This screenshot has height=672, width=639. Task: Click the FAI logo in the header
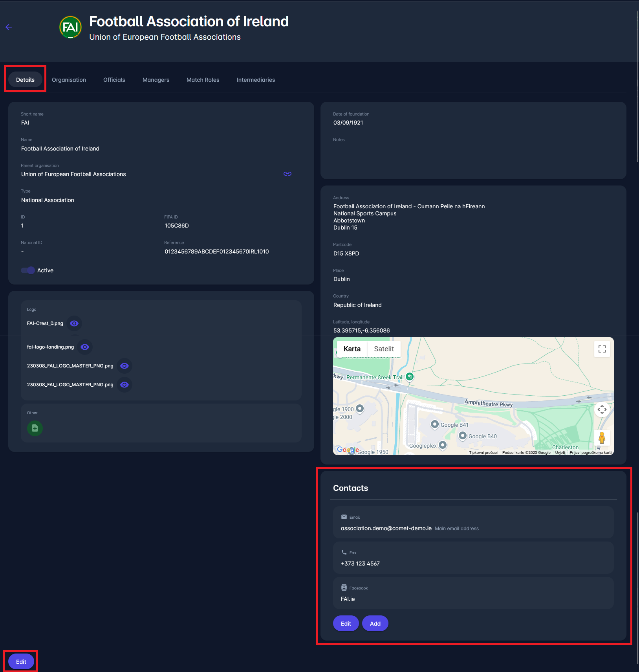click(70, 27)
